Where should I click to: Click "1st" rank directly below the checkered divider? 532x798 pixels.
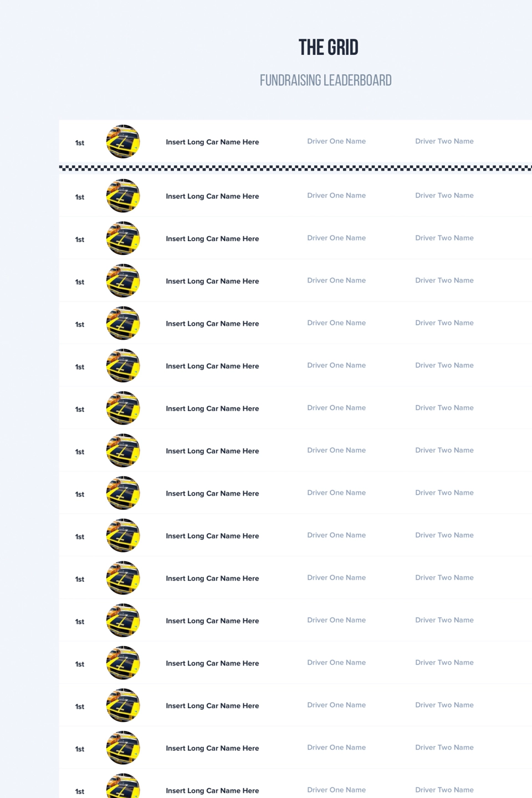(80, 197)
